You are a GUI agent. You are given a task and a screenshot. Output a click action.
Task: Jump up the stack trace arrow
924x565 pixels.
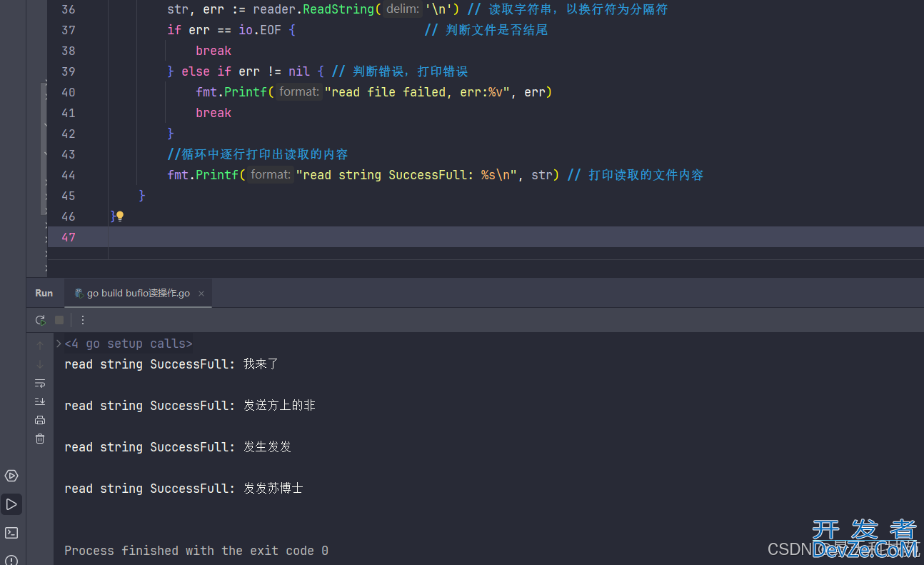pyautogui.click(x=40, y=346)
